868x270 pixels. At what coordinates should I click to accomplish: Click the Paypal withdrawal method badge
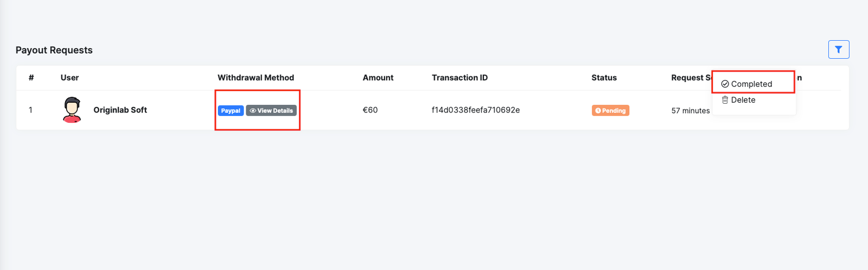pos(231,111)
